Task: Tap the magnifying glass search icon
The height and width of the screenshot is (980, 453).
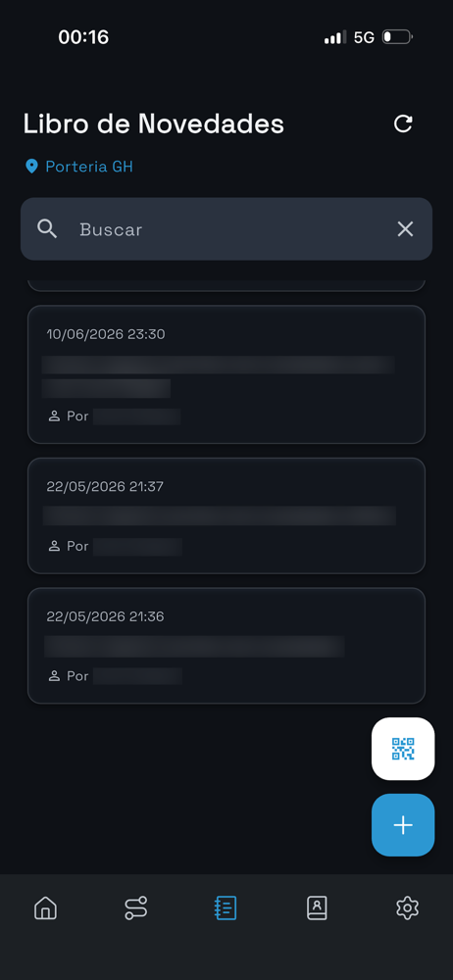Action: click(x=47, y=229)
